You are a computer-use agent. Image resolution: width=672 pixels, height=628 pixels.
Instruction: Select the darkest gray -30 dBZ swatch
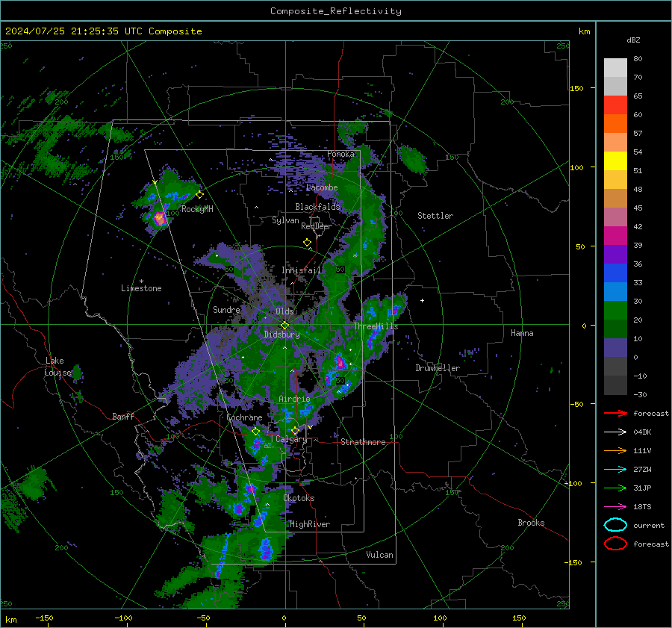615,385
